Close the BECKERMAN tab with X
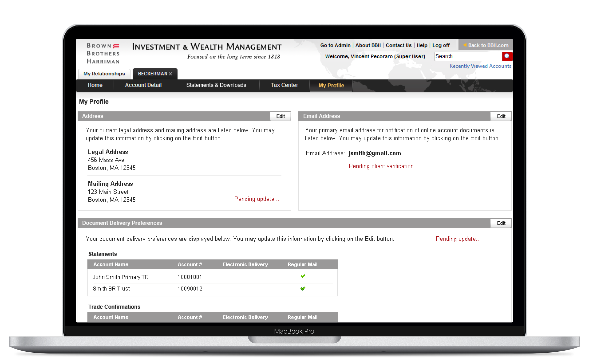The width and height of the screenshot is (589, 364). coord(171,74)
